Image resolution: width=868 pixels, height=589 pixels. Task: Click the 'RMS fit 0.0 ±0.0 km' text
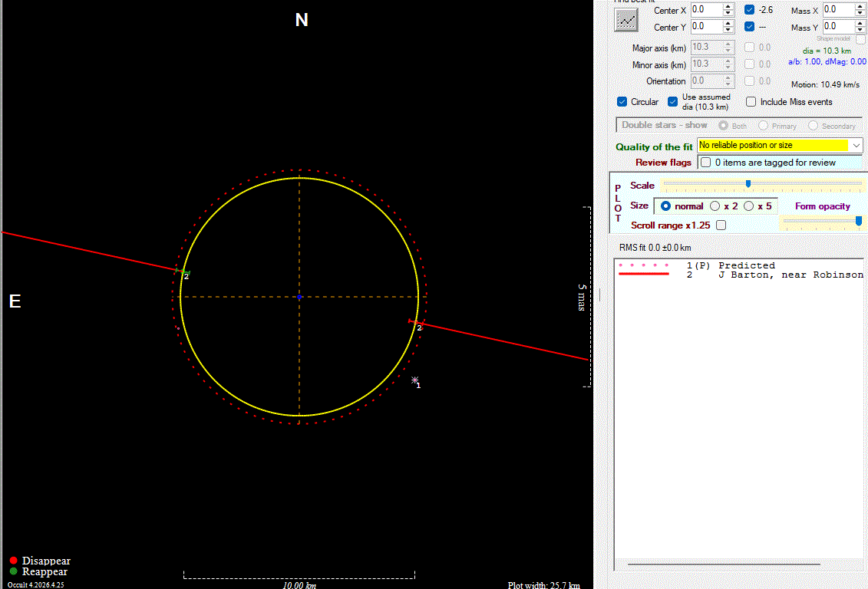(655, 248)
